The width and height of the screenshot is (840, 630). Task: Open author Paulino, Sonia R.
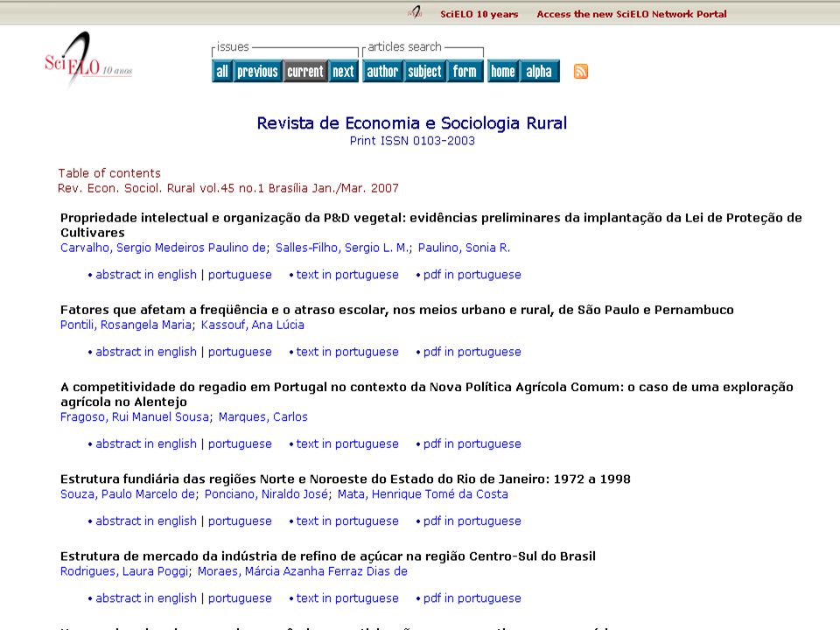pos(464,248)
